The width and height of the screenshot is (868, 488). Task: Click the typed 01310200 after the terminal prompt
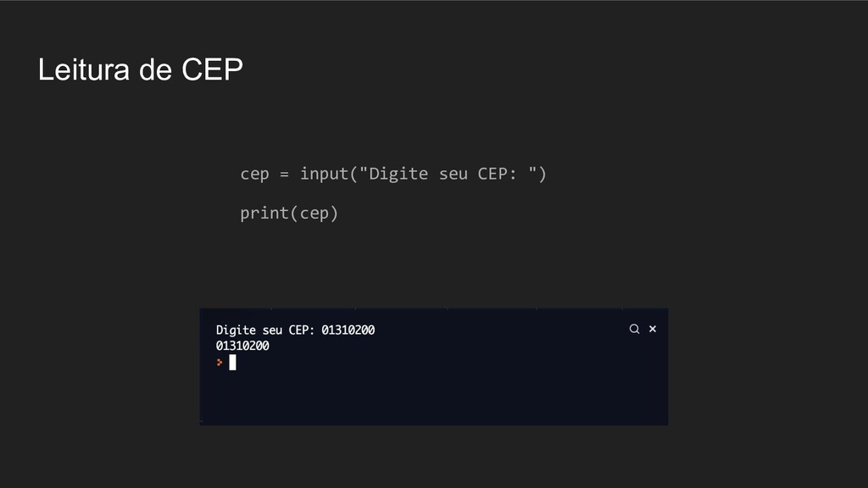[348, 330]
